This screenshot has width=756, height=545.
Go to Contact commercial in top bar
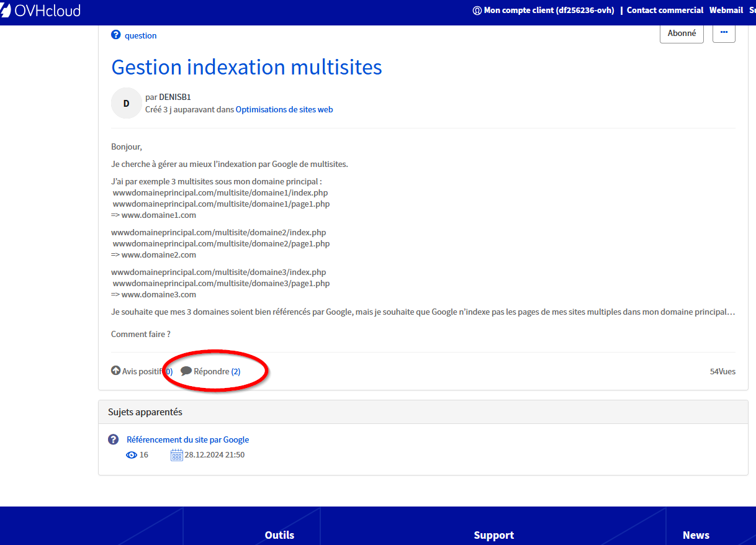tap(665, 11)
